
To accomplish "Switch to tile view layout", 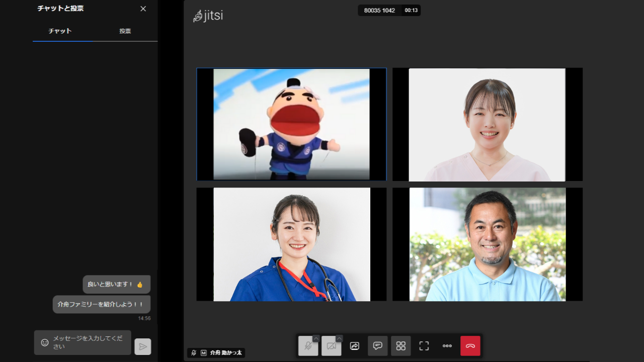I will 400,346.
